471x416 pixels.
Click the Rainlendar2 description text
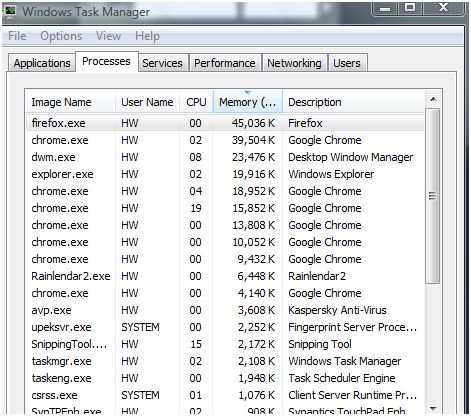317,276
